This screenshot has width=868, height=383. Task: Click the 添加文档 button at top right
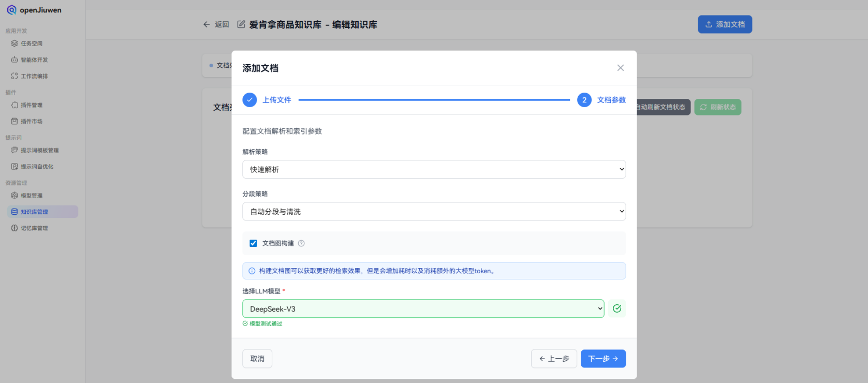(725, 24)
